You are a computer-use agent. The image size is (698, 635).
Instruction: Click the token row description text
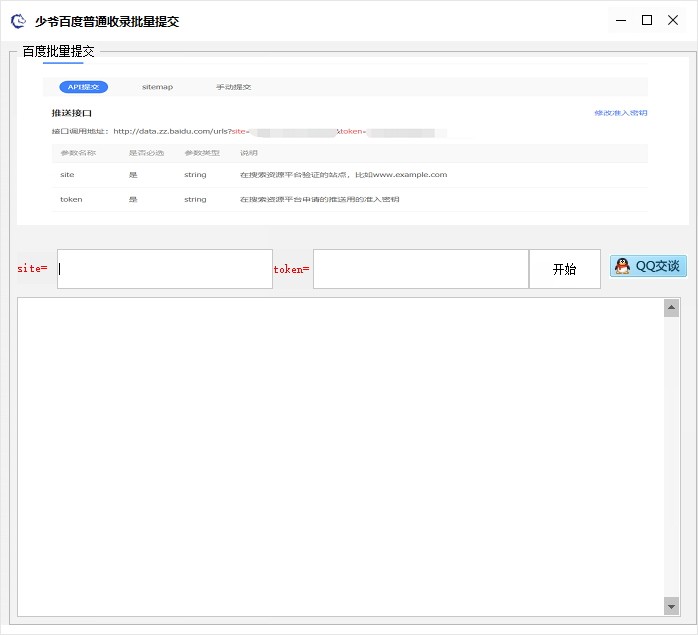coord(320,199)
